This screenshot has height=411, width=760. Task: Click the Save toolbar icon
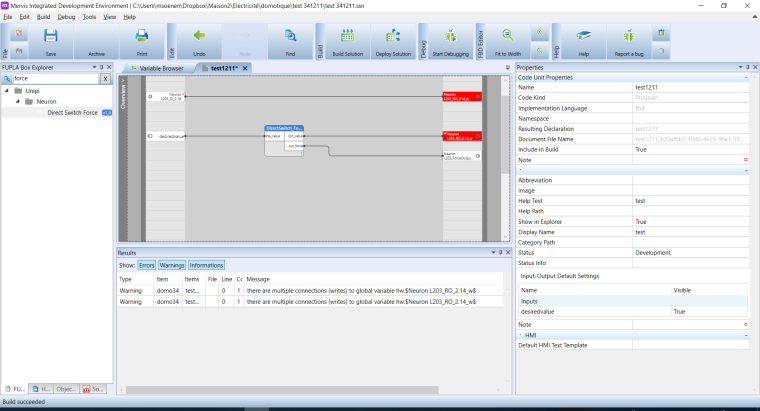point(50,38)
